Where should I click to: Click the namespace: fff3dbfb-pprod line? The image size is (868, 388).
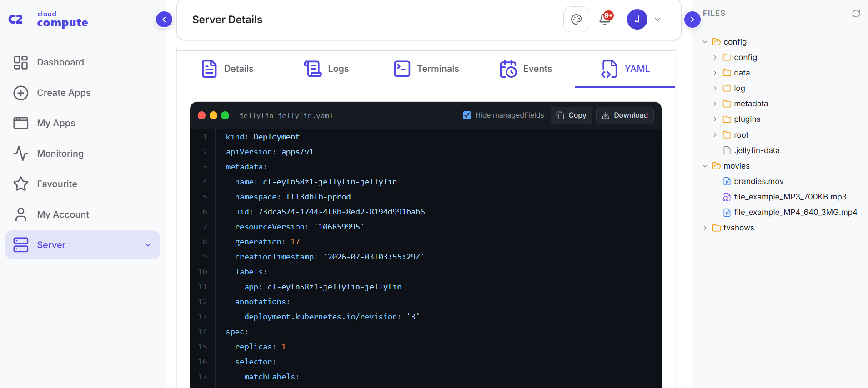point(293,197)
